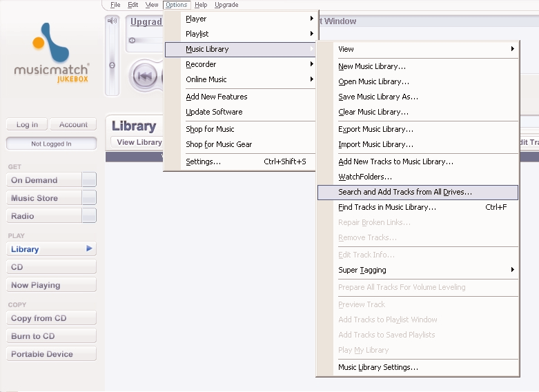Viewport: 539px width, 392px height.
Task: Open Portable Device section
Action: click(51, 353)
